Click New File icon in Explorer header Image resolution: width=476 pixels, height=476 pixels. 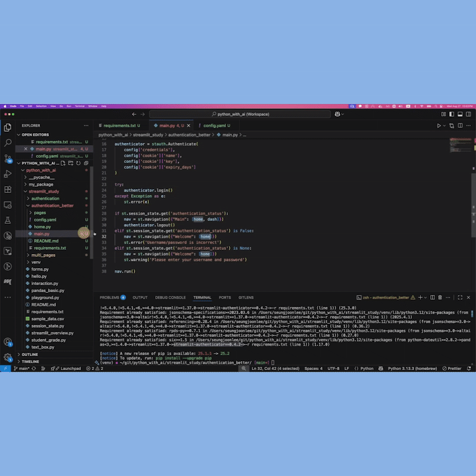pos(64,163)
